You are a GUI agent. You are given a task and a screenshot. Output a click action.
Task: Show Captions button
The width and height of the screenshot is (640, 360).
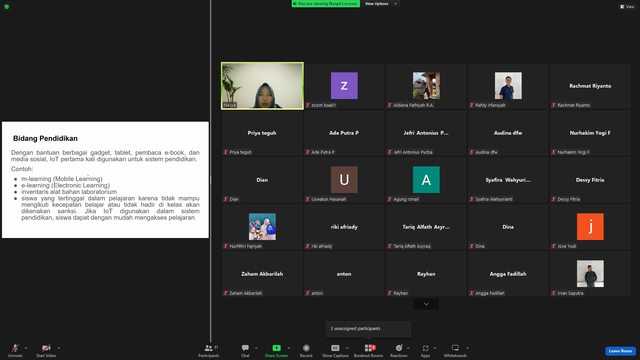point(335,350)
